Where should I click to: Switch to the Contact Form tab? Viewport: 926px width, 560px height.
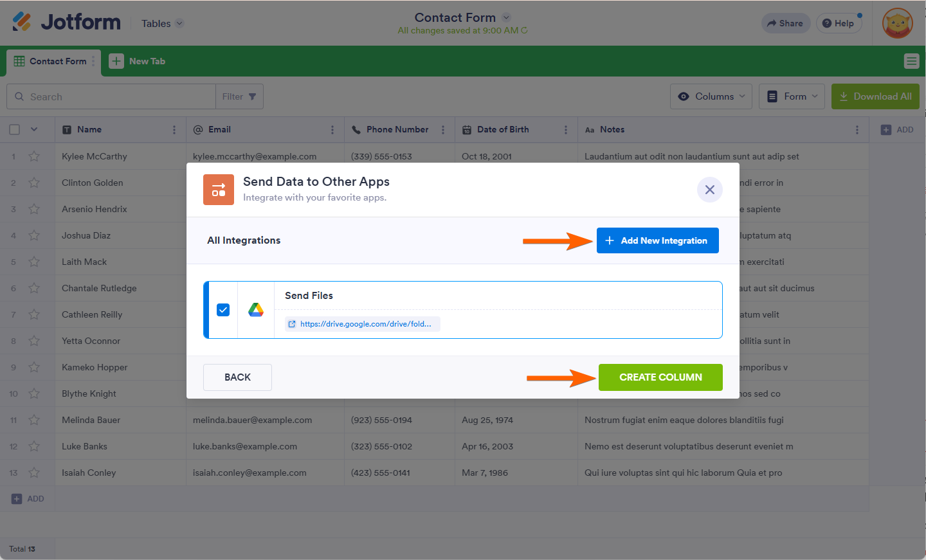pos(51,61)
